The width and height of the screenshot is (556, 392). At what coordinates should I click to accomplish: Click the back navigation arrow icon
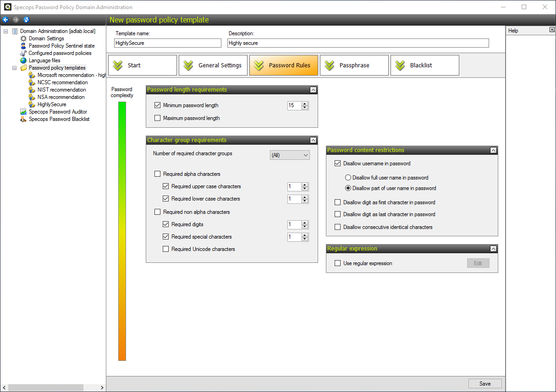coord(6,20)
